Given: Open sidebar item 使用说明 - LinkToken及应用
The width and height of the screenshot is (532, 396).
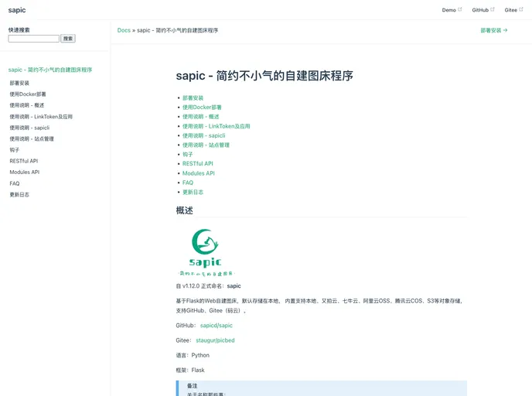Looking at the screenshot, I should (x=41, y=116).
